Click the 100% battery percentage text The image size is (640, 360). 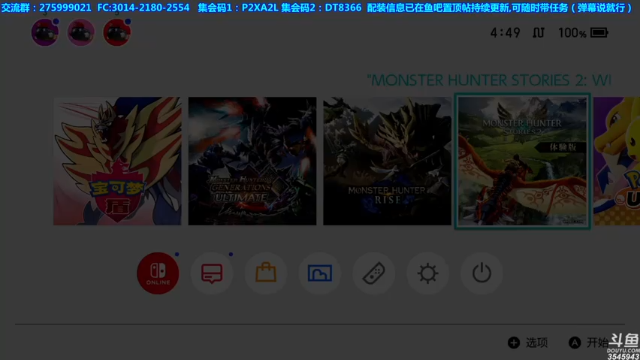click(x=572, y=33)
